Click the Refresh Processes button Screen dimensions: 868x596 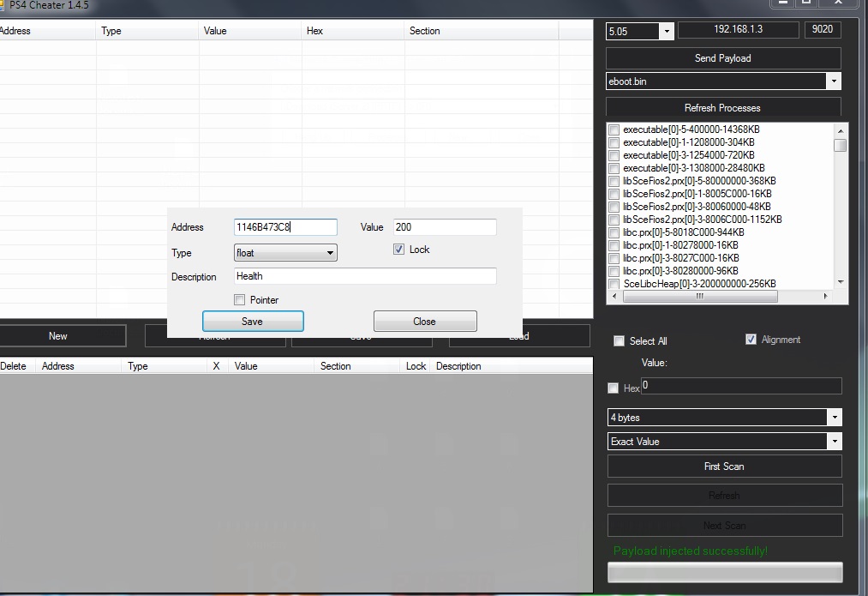click(722, 108)
